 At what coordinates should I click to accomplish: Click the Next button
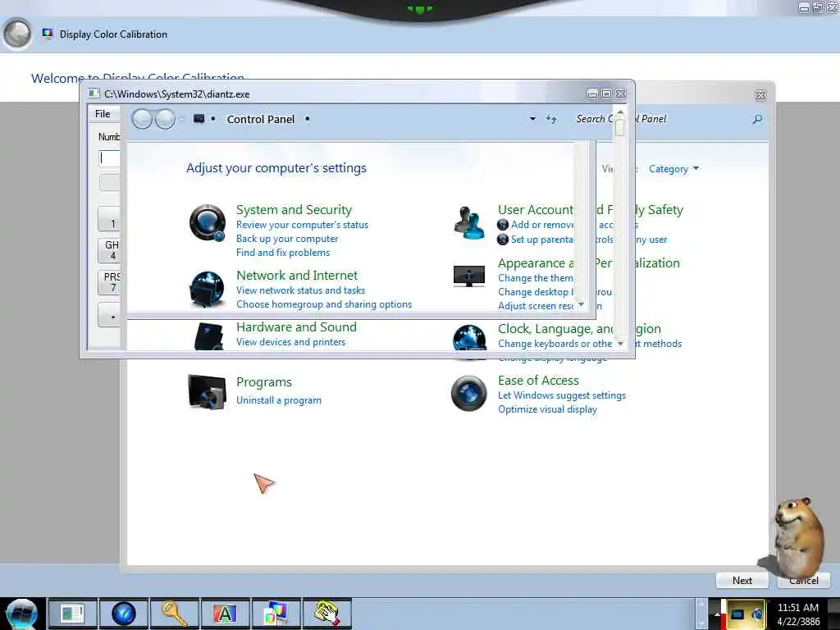click(742, 580)
